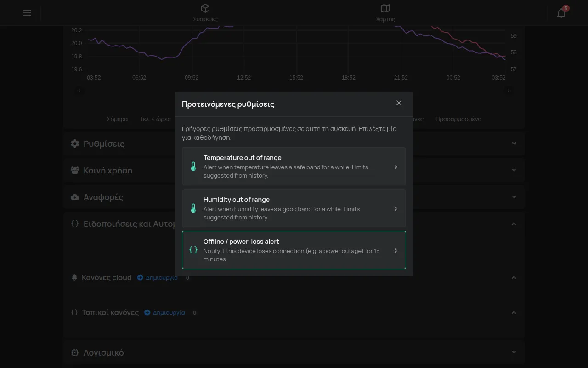Click the chart horizontal scrollbar track
Image resolution: width=588 pixels, height=368 pixels.
pos(294,91)
